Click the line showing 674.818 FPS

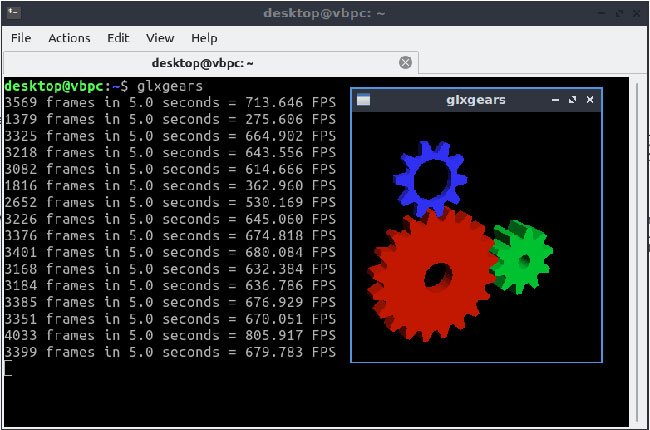[170, 236]
